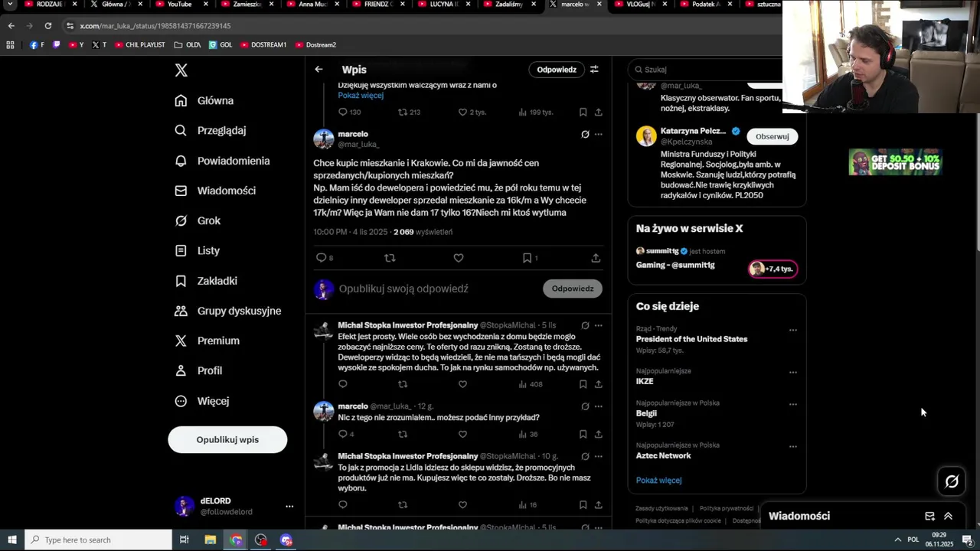This screenshot has width=980, height=551.
Task: Open Grok icon on marcelo's main post
Action: click(x=585, y=134)
